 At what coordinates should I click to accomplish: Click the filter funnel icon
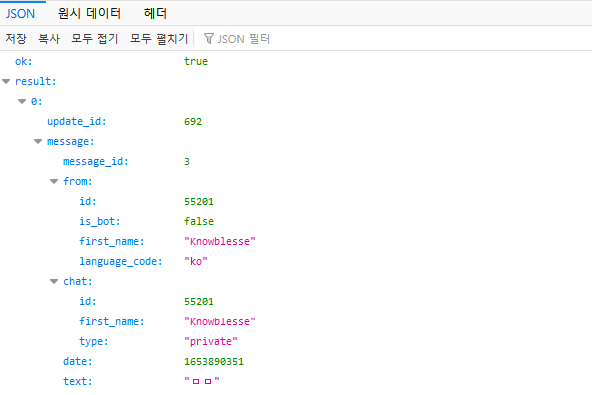(x=209, y=39)
